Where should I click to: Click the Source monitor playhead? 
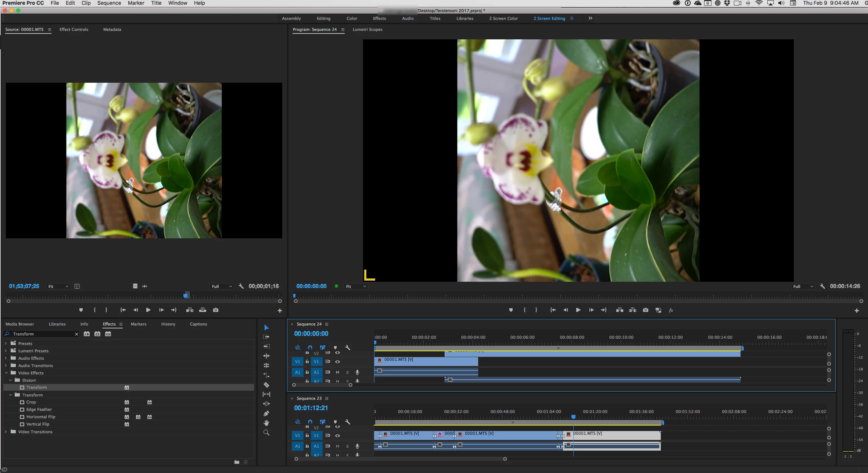point(186,295)
